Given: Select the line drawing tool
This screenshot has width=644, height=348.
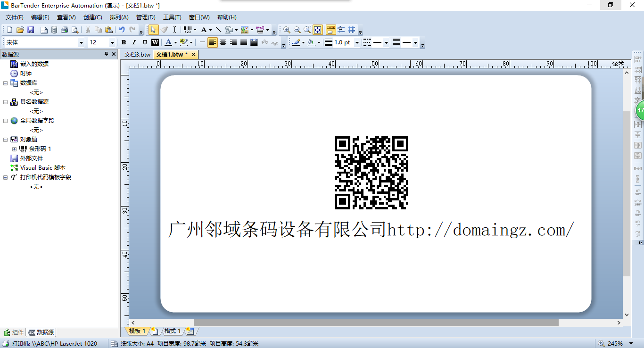Looking at the screenshot, I should point(218,30).
